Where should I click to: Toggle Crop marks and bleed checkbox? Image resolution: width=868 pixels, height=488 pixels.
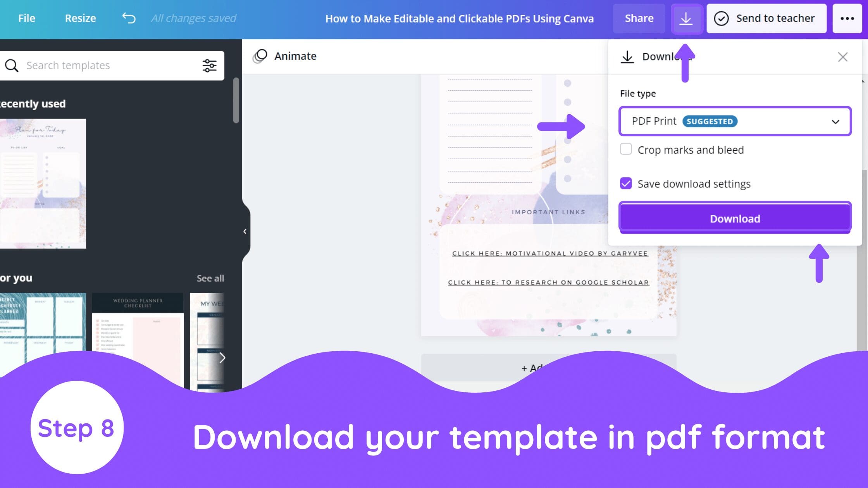point(626,149)
